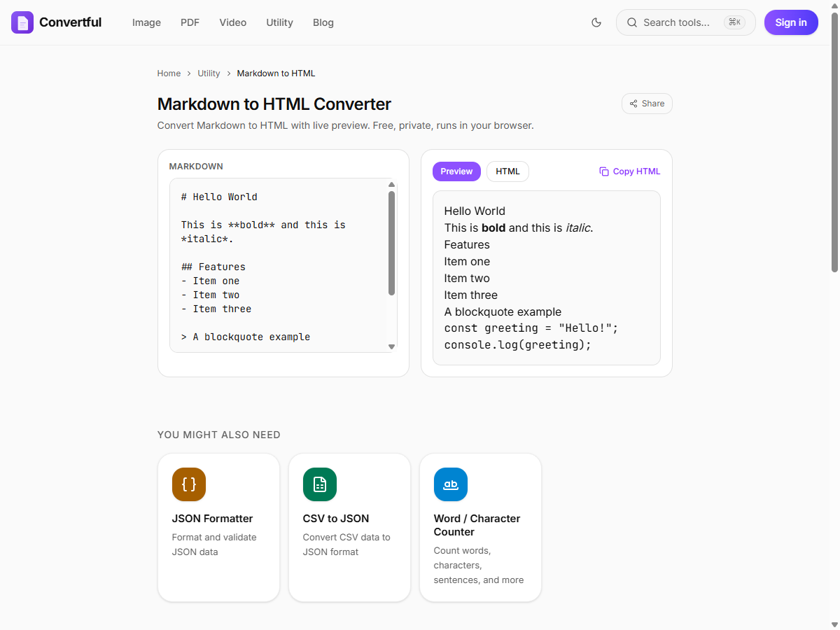
Task: Click the YOU MIGHT ALSO NEED heading
Action: point(219,435)
